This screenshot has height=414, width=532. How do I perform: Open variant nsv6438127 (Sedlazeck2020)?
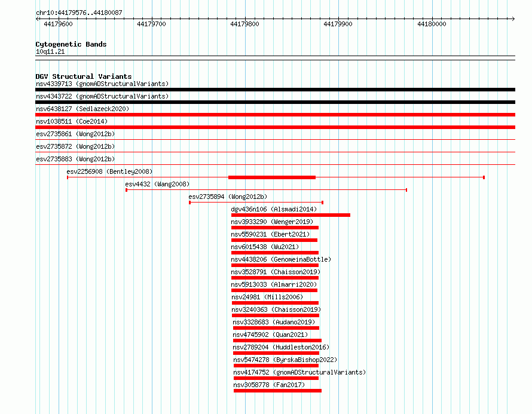coord(82,109)
